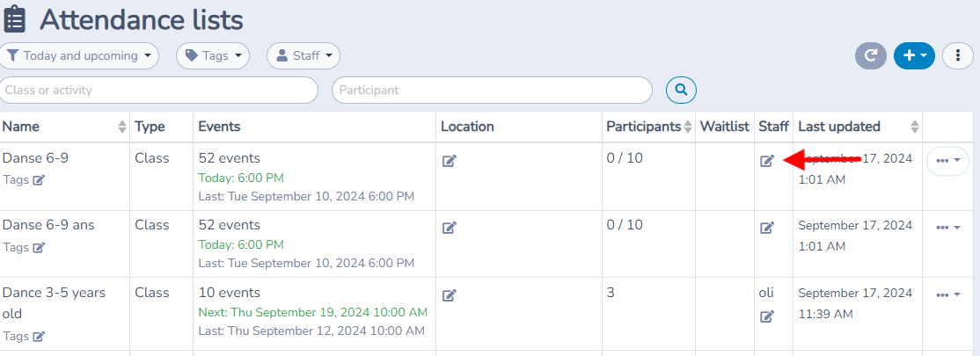Open row actions menu for Danse 6-9 ans
Screen dimensions: 980x356
(x=947, y=228)
